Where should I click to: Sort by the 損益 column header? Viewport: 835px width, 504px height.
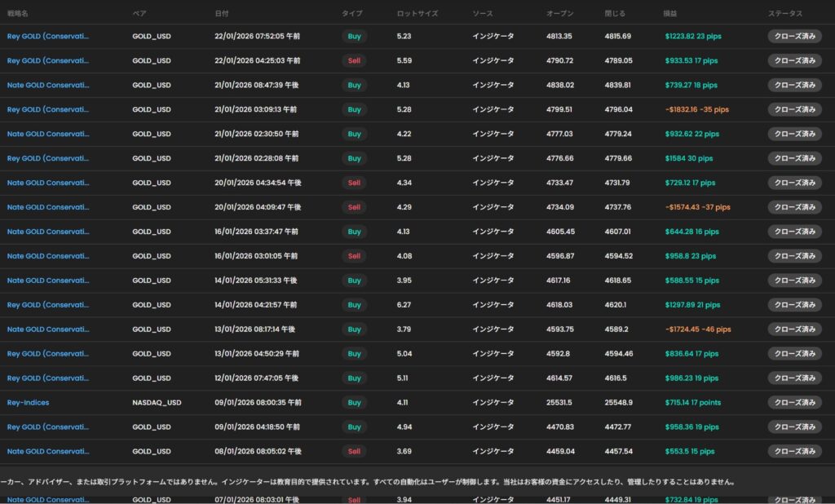coord(670,14)
